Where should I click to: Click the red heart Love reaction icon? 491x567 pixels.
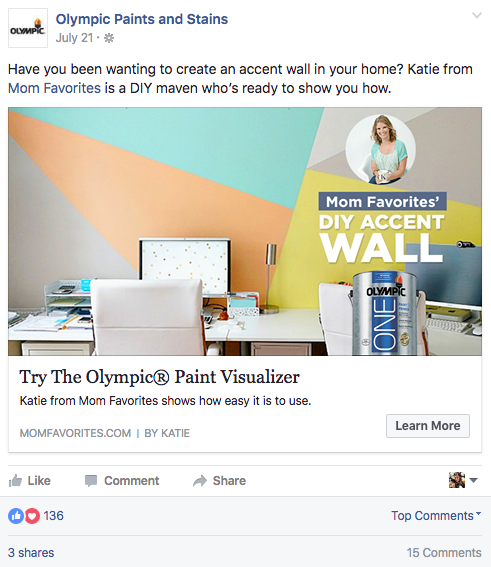coord(32,516)
